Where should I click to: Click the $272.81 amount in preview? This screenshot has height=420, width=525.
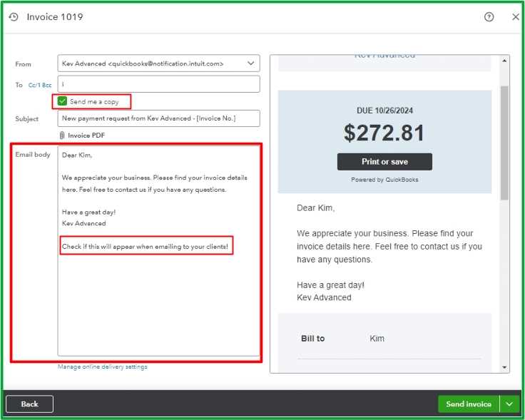click(384, 133)
